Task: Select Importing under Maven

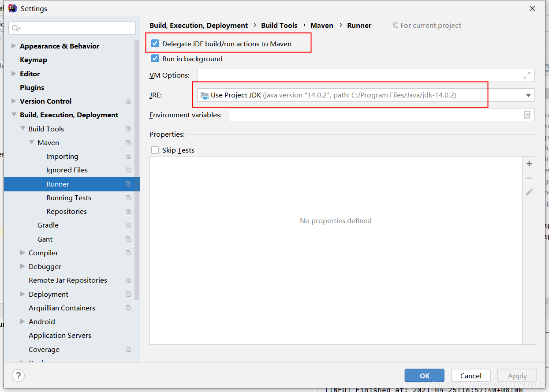Action: (x=62, y=156)
